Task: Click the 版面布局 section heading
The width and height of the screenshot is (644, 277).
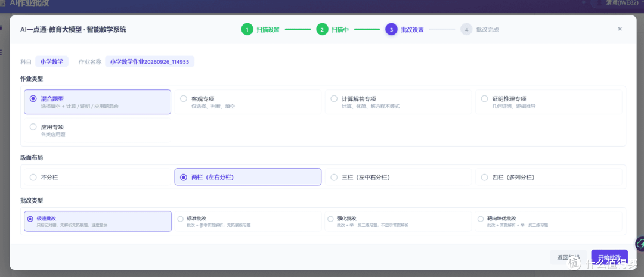Action: [x=32, y=158]
